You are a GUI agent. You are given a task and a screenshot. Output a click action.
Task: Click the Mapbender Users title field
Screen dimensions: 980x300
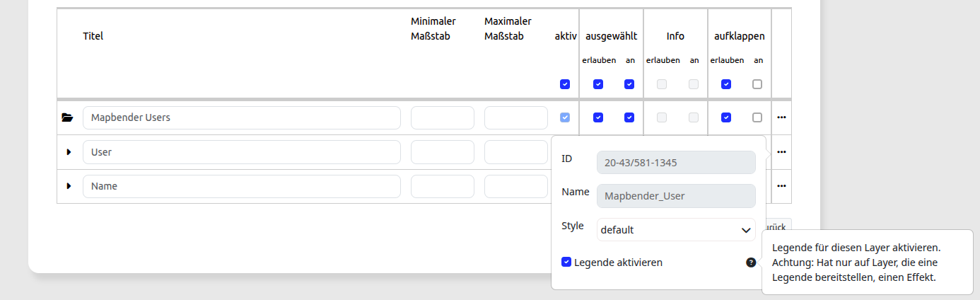pos(241,118)
